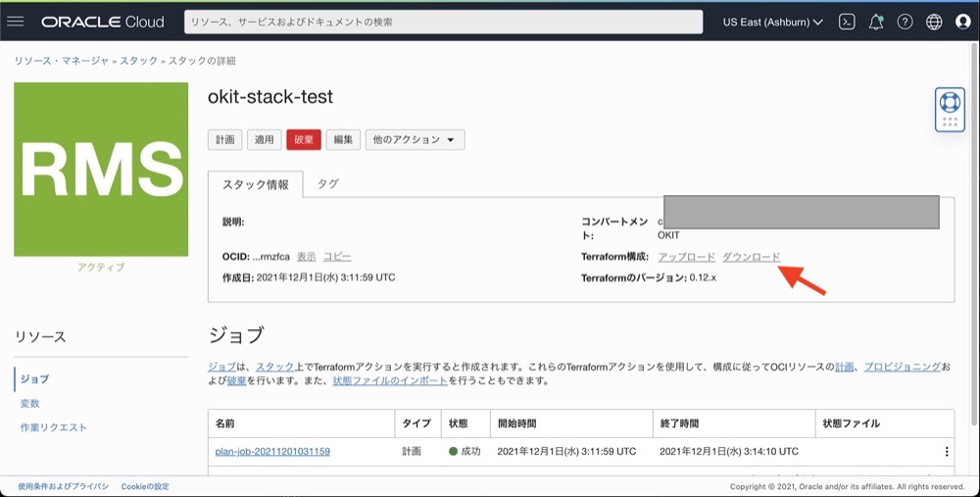Open the language globe icon

click(934, 22)
